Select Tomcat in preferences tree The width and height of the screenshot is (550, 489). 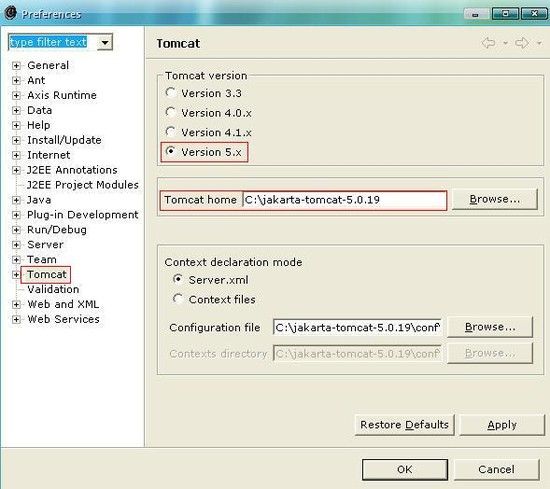point(47,274)
